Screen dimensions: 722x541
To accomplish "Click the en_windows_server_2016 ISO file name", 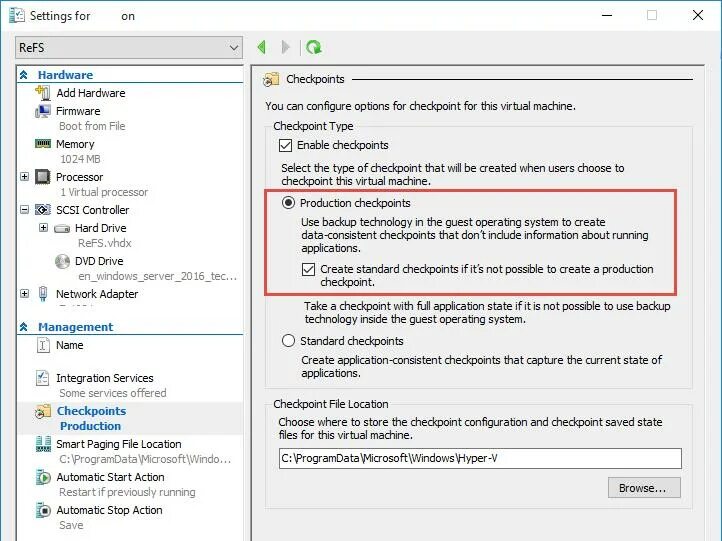I will pos(157,276).
